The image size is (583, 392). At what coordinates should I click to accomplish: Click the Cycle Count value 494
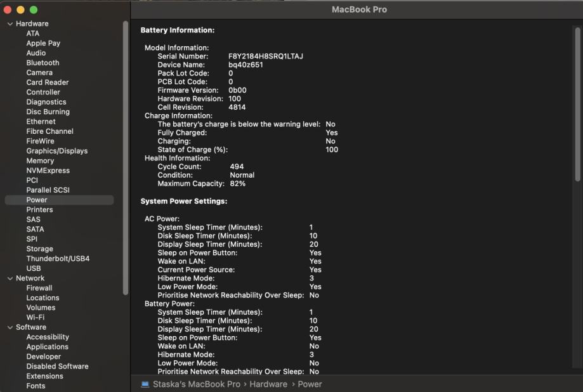tap(237, 167)
